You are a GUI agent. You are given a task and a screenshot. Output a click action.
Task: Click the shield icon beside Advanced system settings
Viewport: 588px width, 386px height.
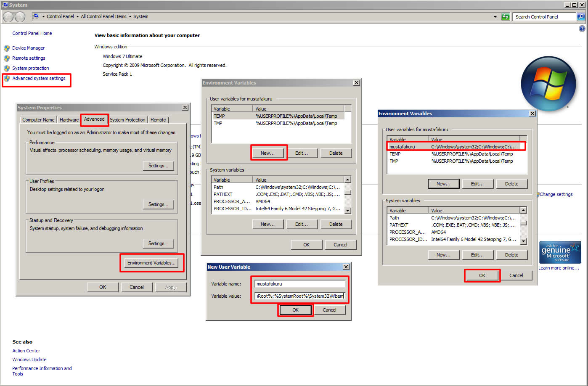tap(7, 79)
